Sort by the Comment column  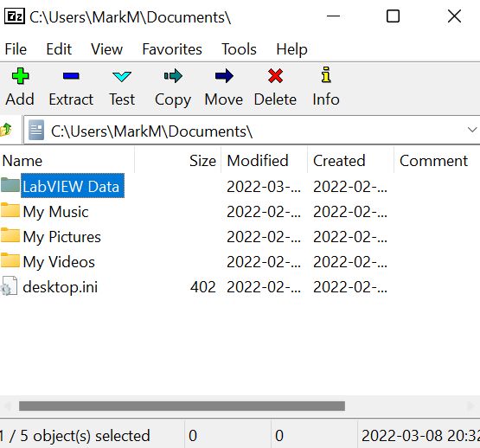[x=437, y=161]
